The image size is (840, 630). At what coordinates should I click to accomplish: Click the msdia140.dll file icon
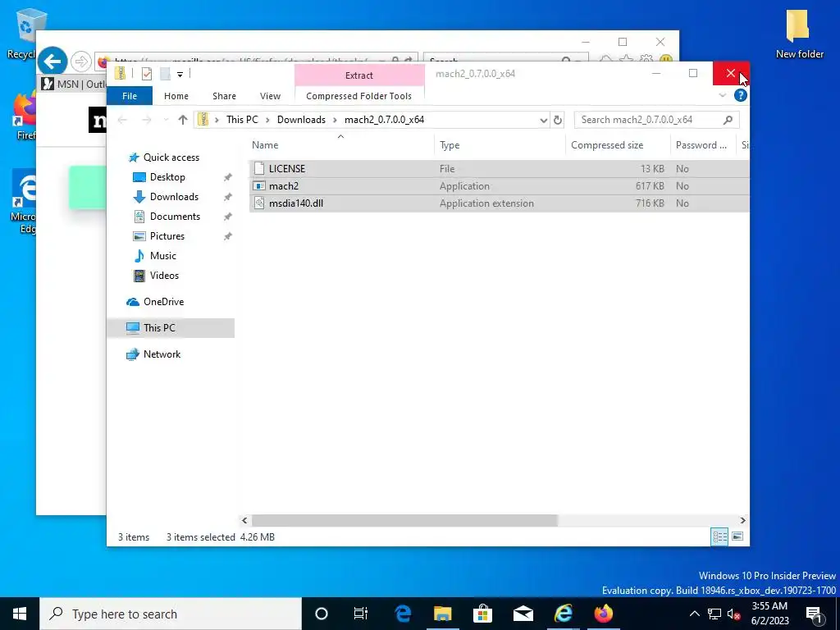[x=259, y=203]
